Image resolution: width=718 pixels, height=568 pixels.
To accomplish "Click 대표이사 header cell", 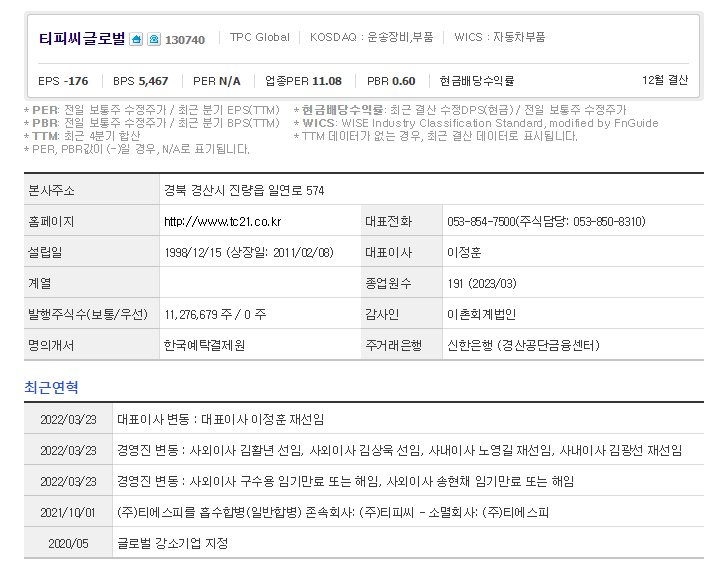I will (402, 252).
